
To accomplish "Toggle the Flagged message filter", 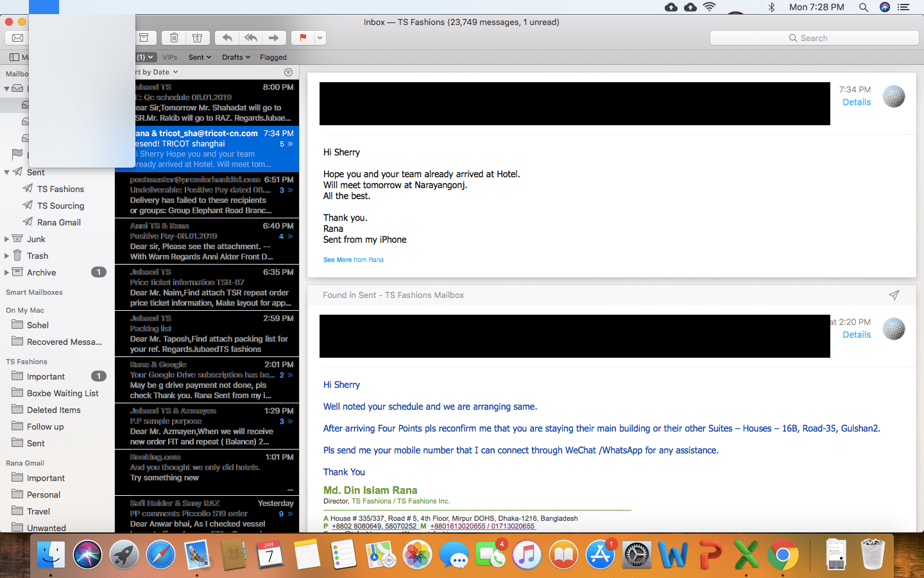I will [x=273, y=57].
